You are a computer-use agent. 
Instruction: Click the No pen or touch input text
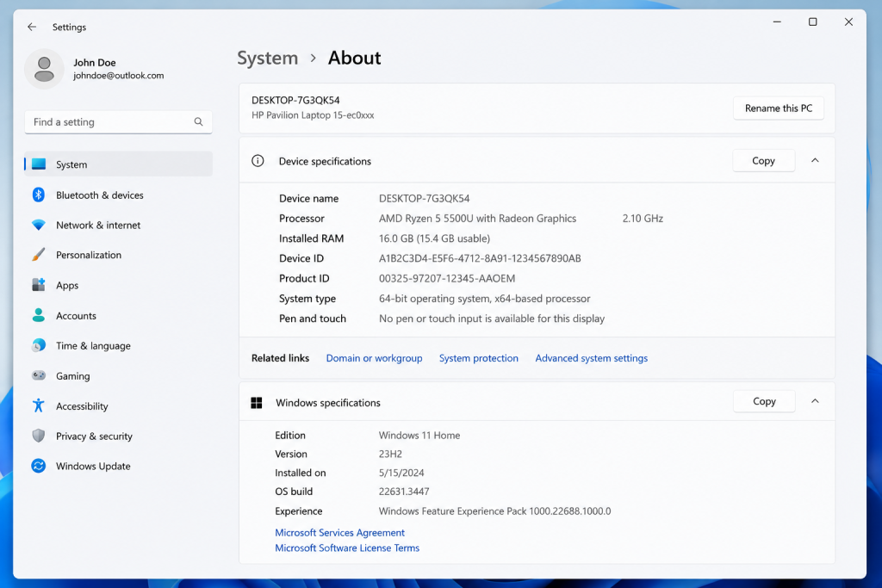click(492, 319)
